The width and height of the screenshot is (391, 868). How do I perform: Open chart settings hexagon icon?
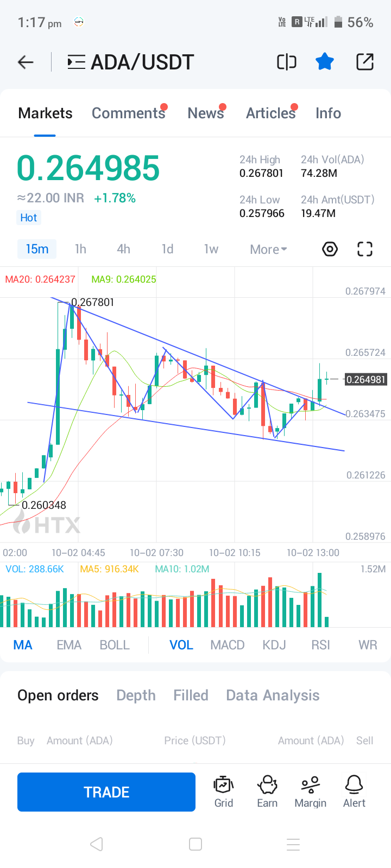click(330, 249)
